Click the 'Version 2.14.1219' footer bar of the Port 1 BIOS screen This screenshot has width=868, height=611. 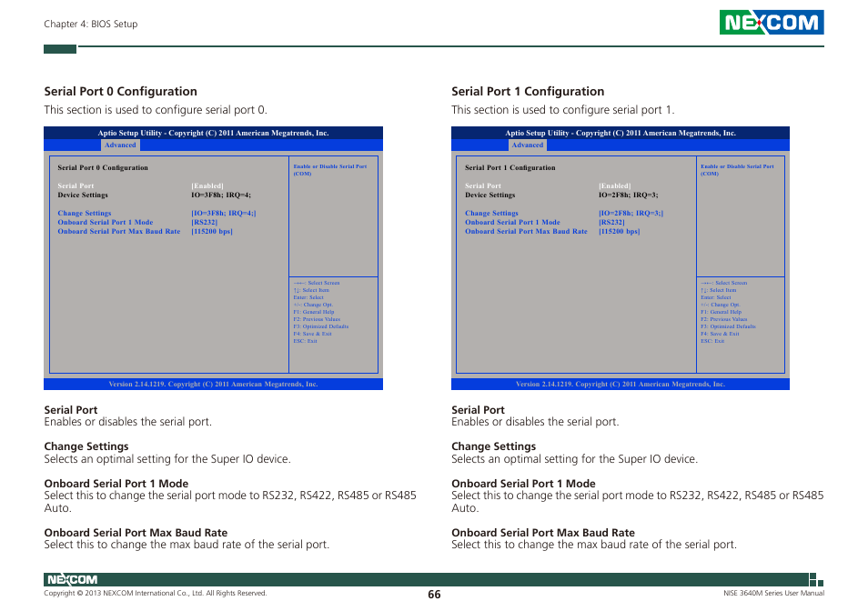(621, 384)
